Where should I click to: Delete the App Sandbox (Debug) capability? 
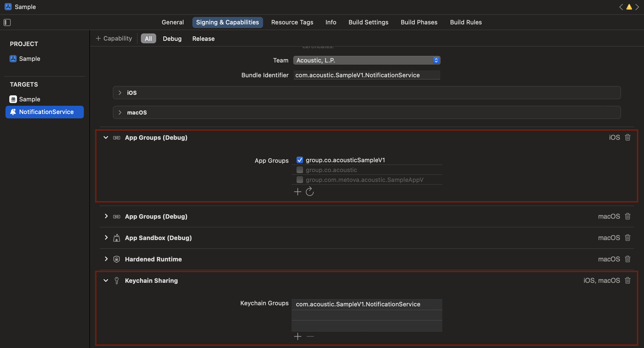pyautogui.click(x=628, y=238)
